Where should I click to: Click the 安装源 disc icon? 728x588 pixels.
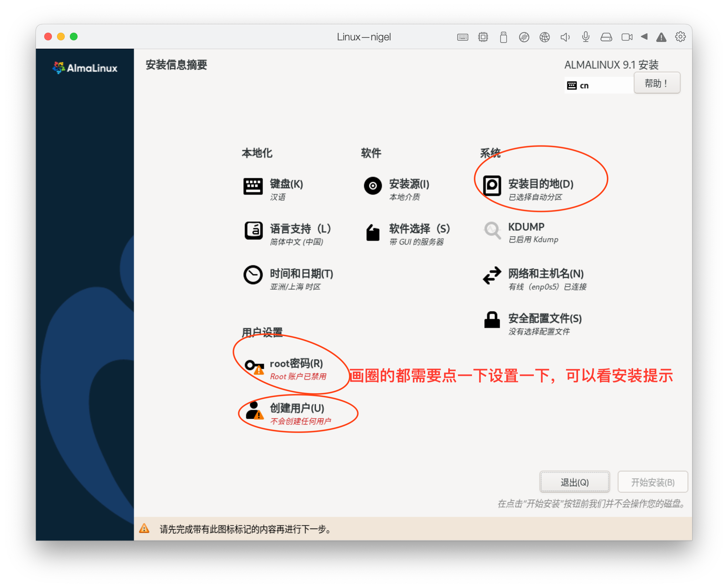coord(373,186)
